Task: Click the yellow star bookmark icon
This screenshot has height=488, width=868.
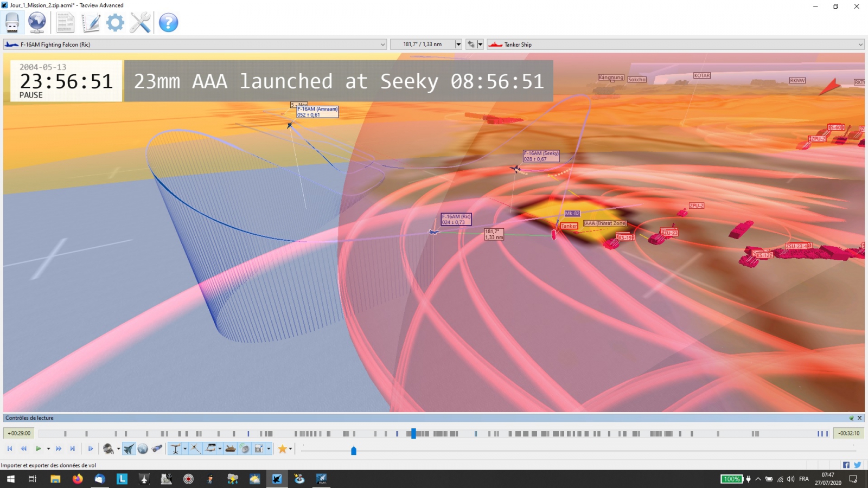Action: click(282, 448)
